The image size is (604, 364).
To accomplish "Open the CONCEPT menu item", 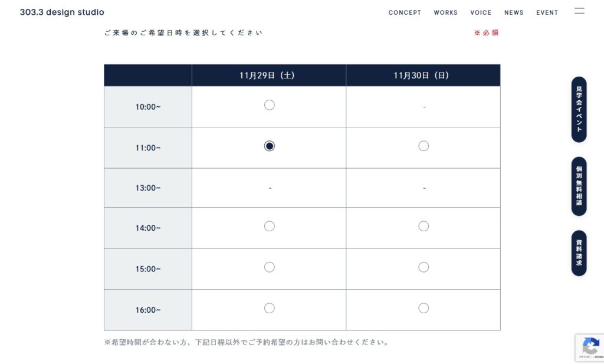I will pyautogui.click(x=405, y=12).
